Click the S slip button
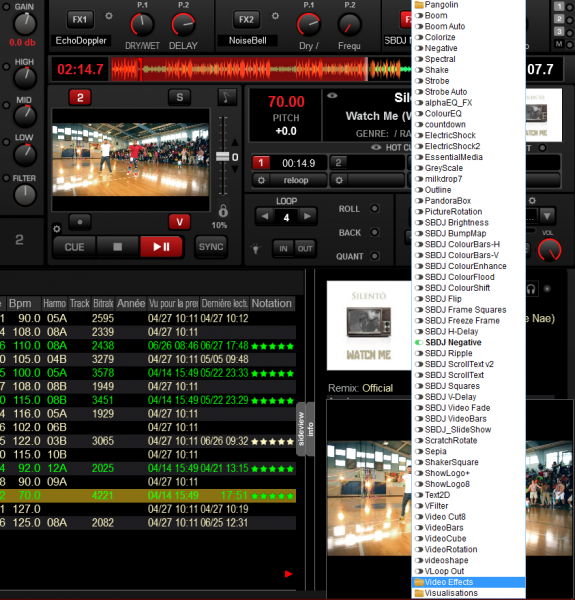Image resolution: width=575 pixels, height=600 pixels. tap(180, 98)
